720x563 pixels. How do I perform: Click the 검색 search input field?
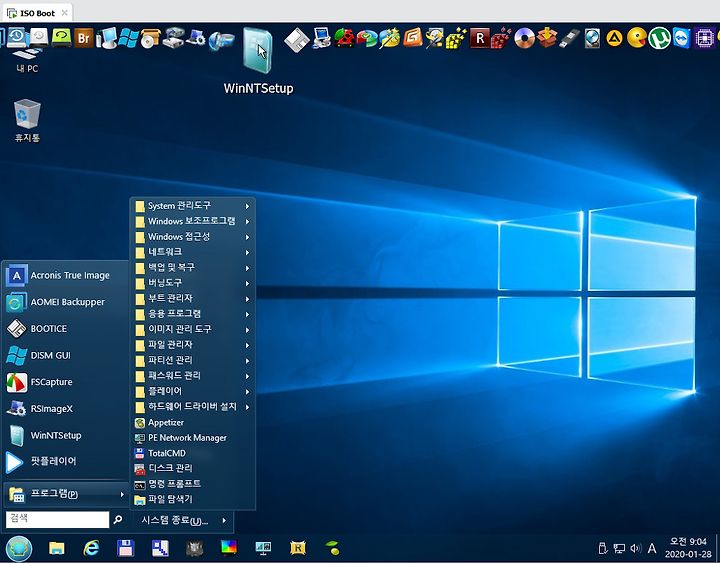[x=57, y=519]
